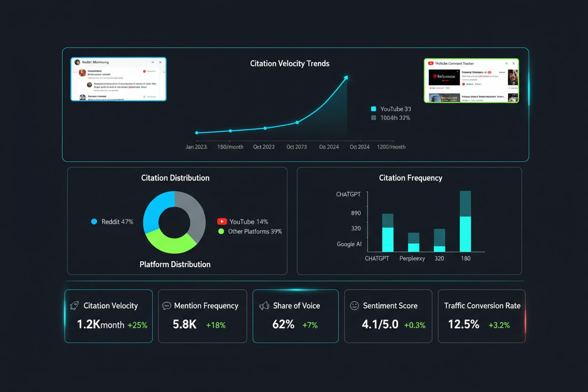Click the megaphone icon beside Share of Voice
Image resolution: width=588 pixels, height=392 pixels.
pos(264,306)
